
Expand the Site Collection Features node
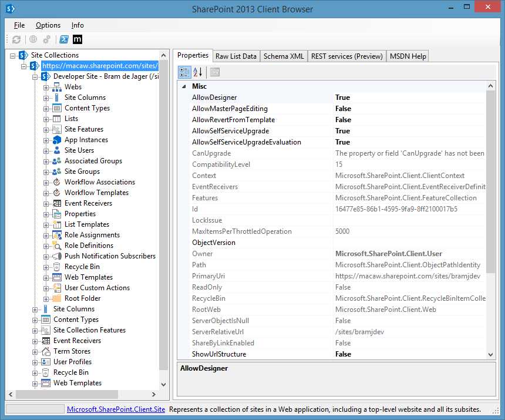tap(35, 331)
